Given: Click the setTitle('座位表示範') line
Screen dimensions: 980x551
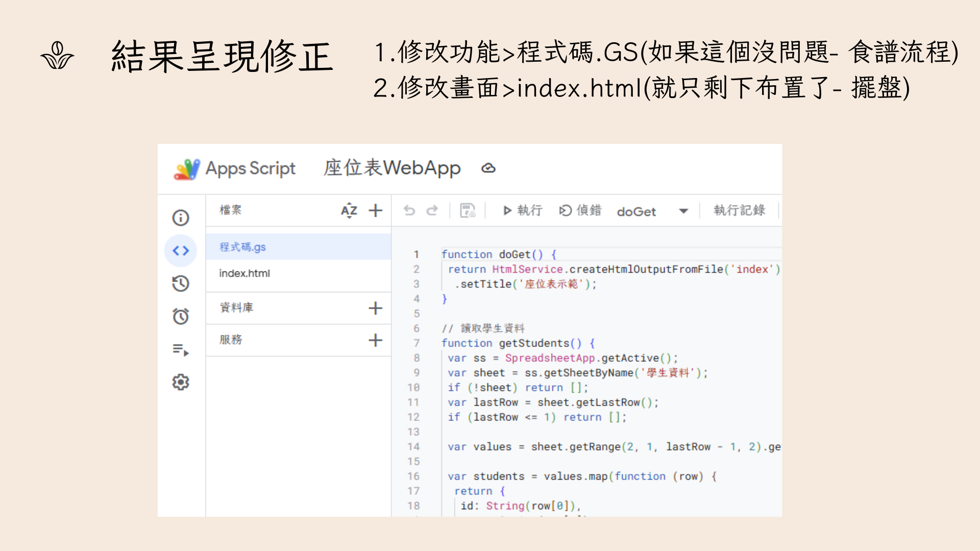Looking at the screenshot, I should (525, 284).
